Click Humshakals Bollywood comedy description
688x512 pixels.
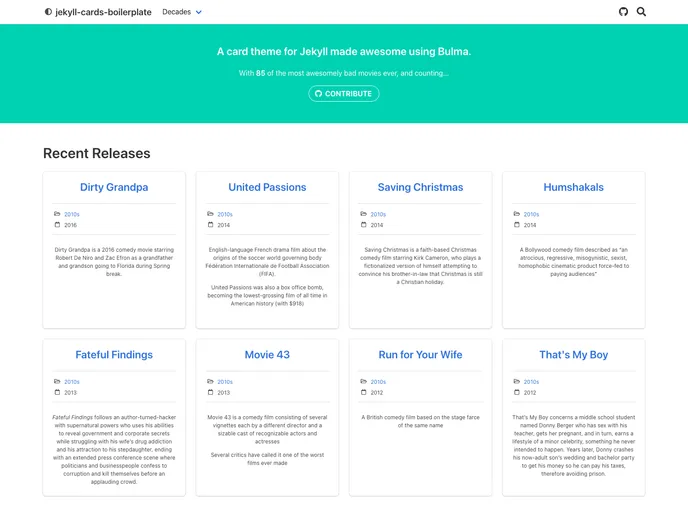point(573,262)
